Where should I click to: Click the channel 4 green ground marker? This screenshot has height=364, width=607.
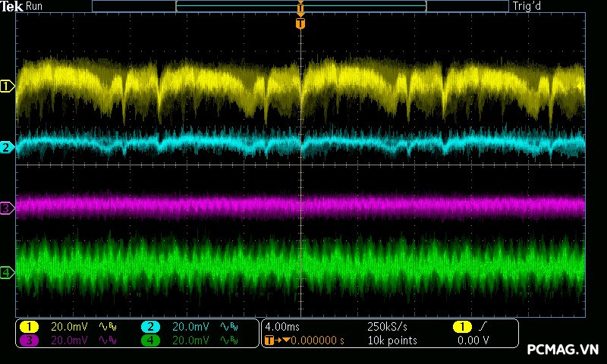point(7,271)
